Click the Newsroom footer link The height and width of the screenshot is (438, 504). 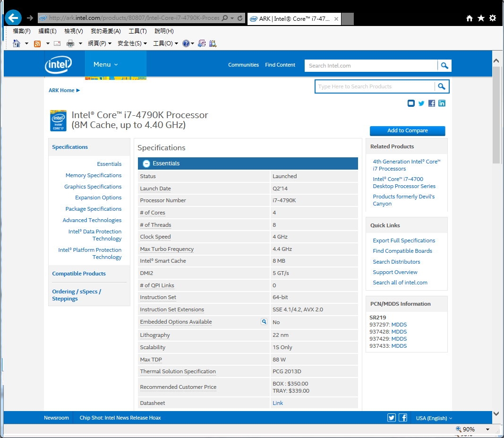pyautogui.click(x=56, y=418)
